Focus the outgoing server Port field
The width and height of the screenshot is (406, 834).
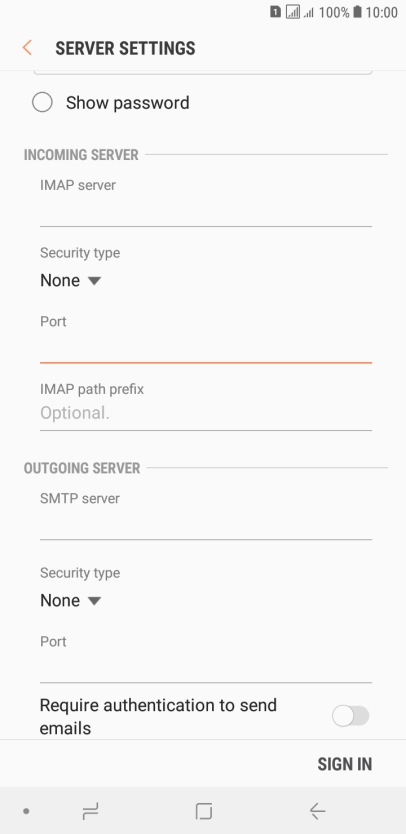pos(205,668)
